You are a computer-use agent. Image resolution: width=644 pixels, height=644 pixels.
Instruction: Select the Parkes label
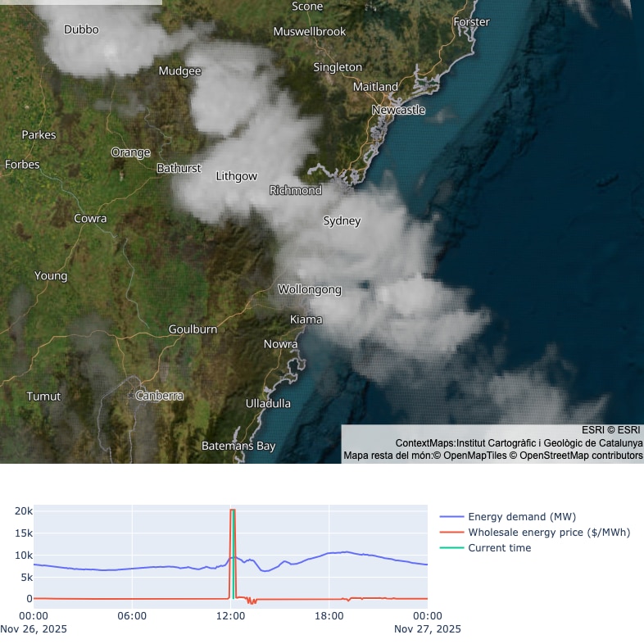39,134
